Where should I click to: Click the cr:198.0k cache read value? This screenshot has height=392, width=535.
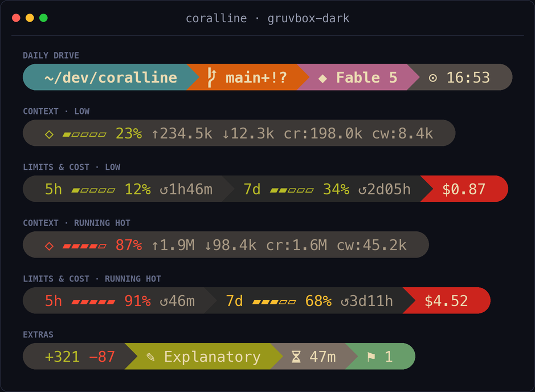[x=323, y=133]
